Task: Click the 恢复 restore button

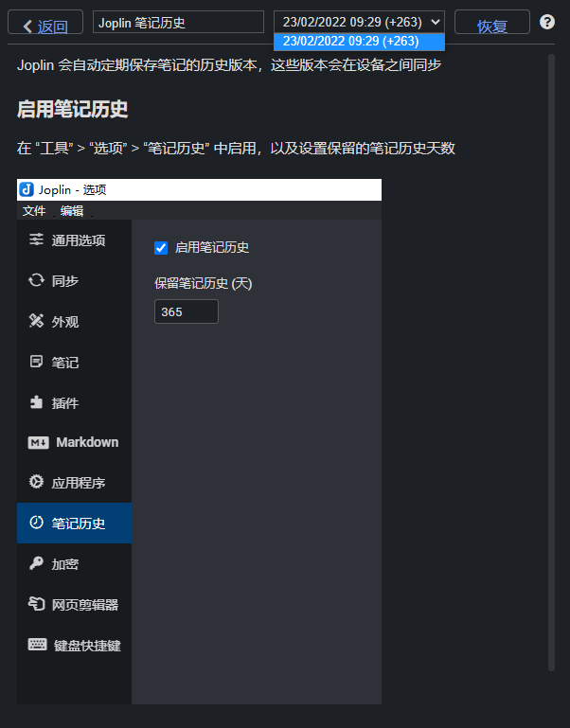Action: (x=492, y=22)
